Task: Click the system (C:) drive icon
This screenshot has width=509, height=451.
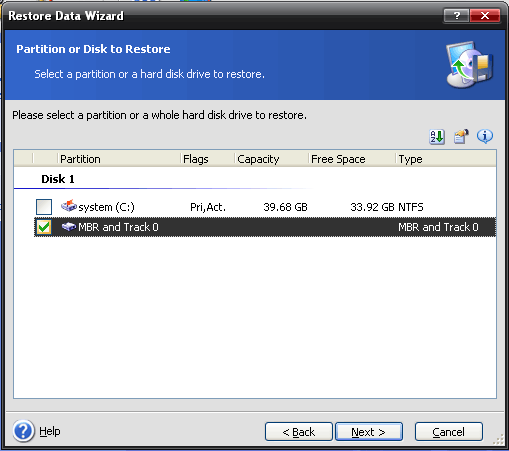Action: [69, 207]
